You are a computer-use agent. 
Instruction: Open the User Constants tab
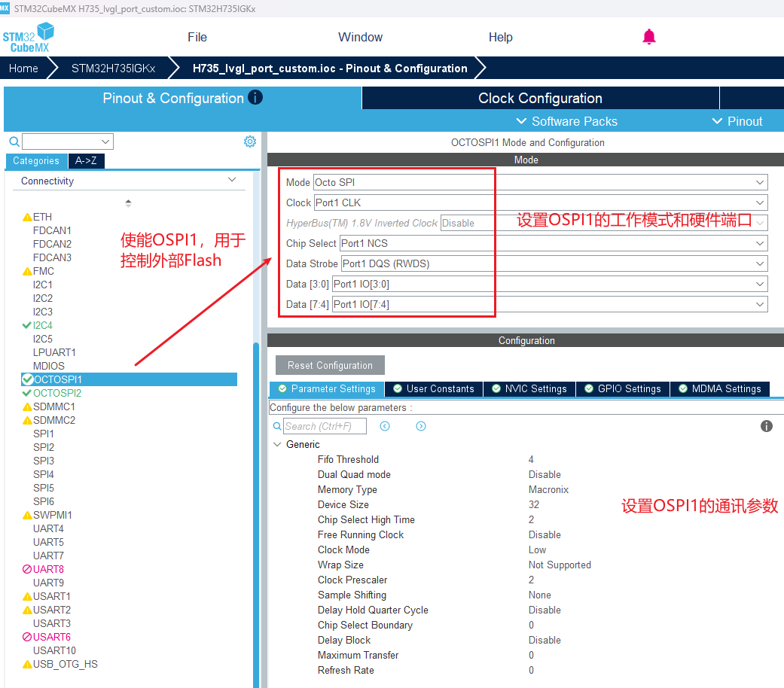[x=434, y=388]
